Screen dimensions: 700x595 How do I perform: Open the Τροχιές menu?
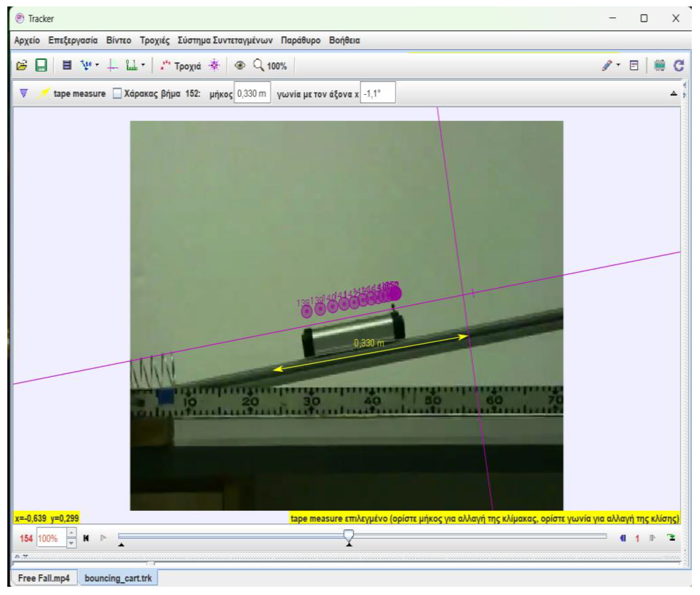(155, 40)
